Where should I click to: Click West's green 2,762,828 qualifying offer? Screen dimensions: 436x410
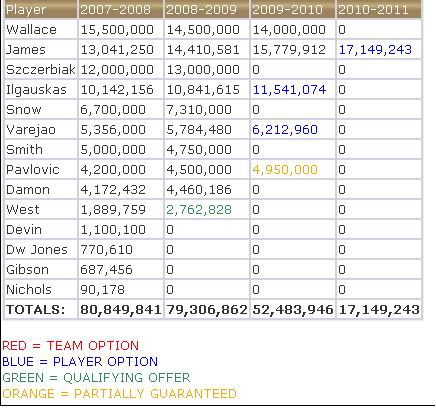click(199, 210)
